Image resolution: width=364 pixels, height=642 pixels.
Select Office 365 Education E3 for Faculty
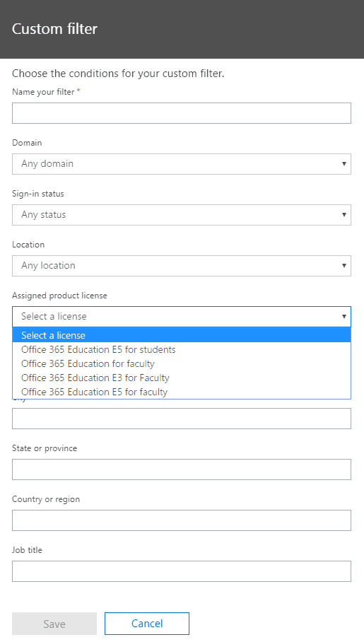pyautogui.click(x=182, y=378)
